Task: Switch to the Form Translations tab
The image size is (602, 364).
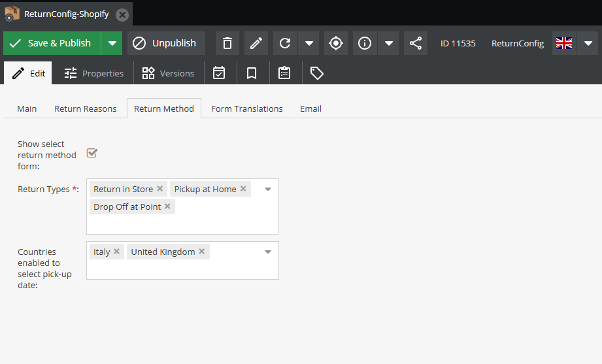Action: (246, 108)
